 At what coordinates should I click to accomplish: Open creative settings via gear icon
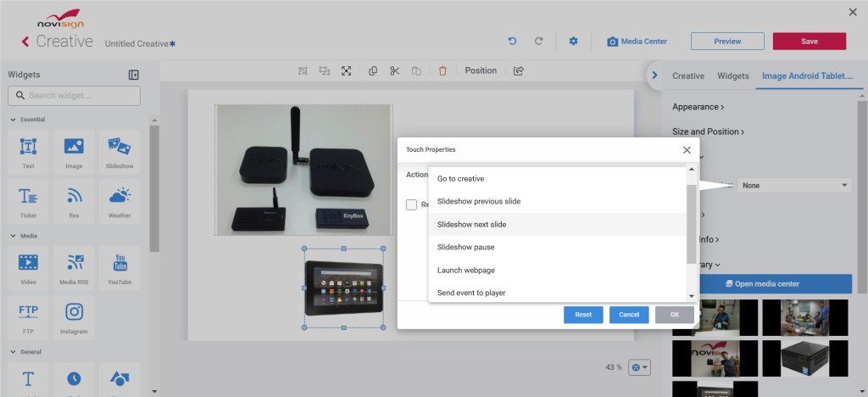(x=574, y=42)
